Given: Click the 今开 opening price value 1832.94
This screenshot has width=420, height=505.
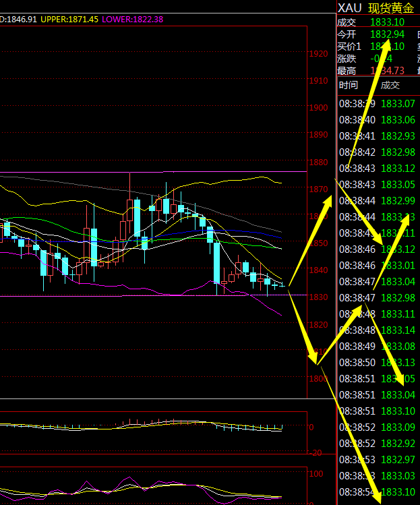Looking at the screenshot, I should click(x=388, y=34).
